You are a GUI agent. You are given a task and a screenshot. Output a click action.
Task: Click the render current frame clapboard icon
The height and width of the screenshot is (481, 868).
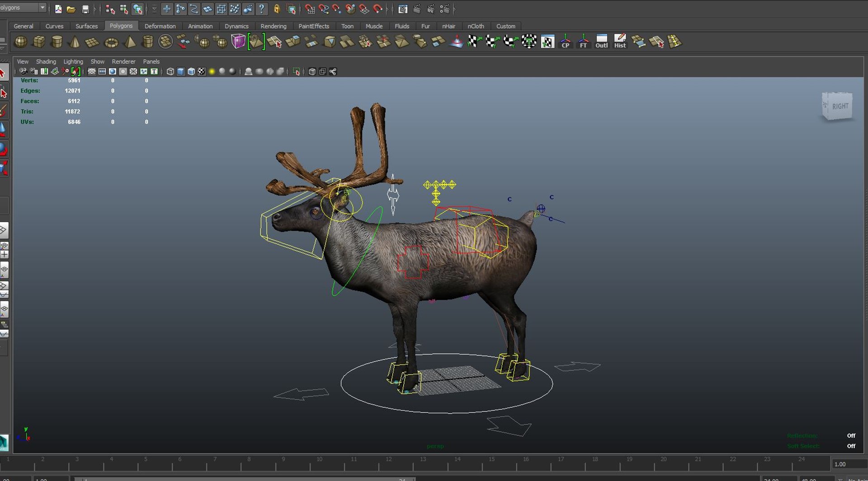tap(417, 9)
